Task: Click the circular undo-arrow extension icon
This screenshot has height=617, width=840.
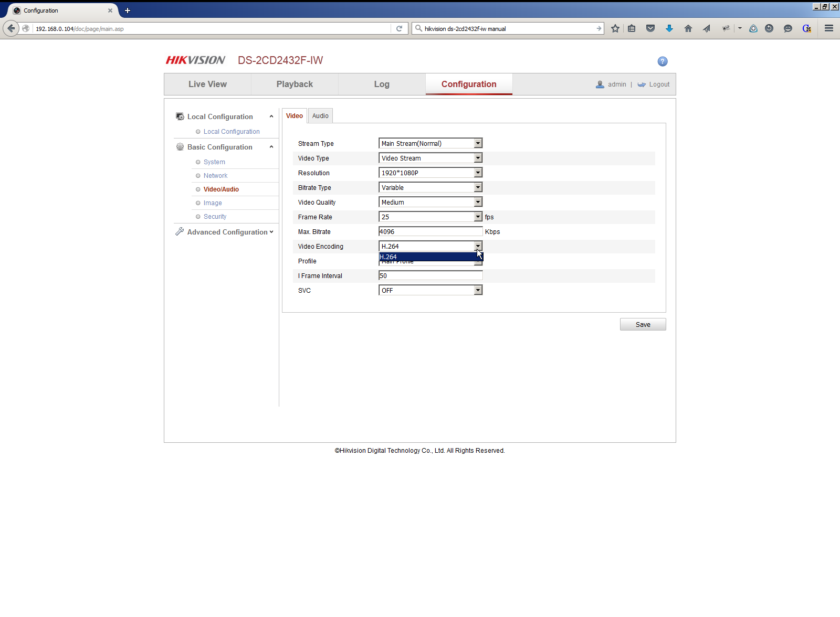Action: (x=769, y=28)
